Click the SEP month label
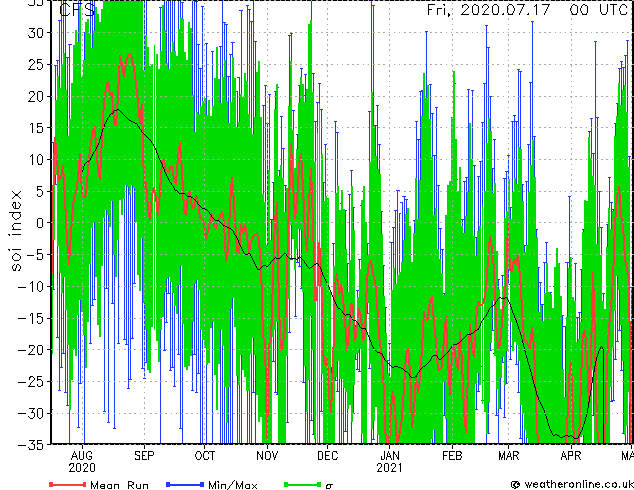 (144, 456)
